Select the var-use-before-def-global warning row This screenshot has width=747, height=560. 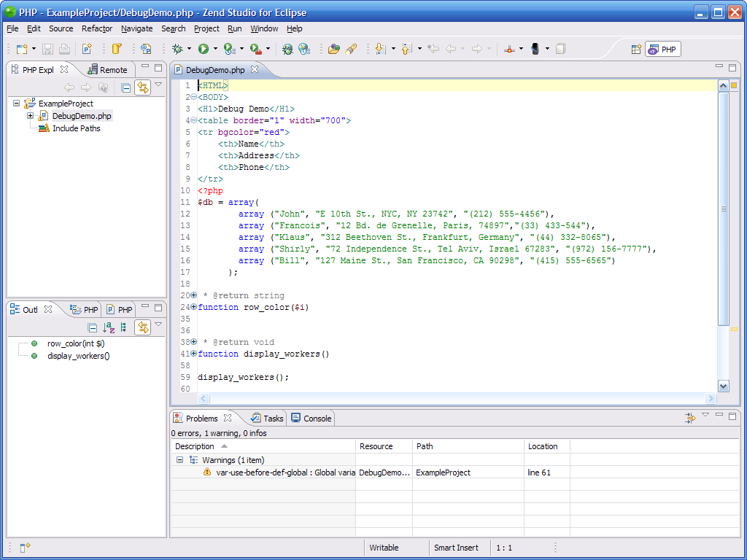point(455,472)
